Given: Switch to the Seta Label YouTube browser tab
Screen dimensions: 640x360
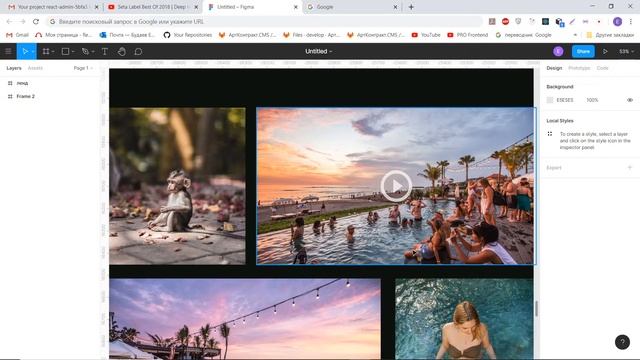Looking at the screenshot, I should (153, 7).
